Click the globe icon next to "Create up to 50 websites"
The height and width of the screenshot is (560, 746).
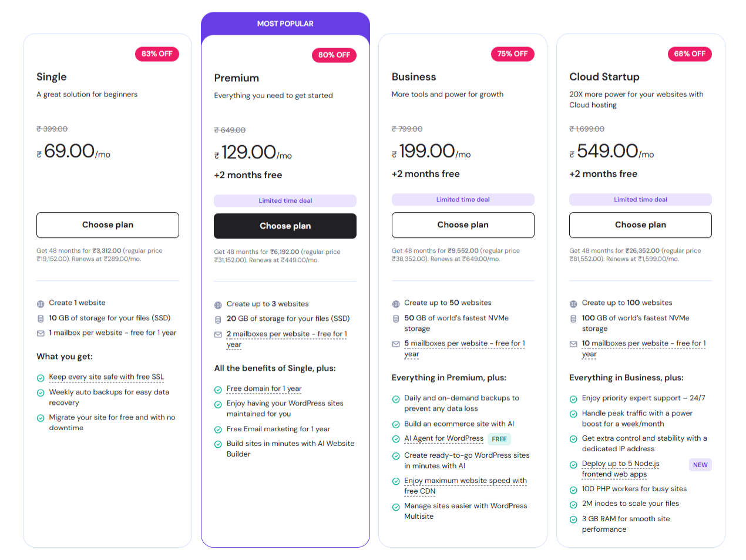396,304
